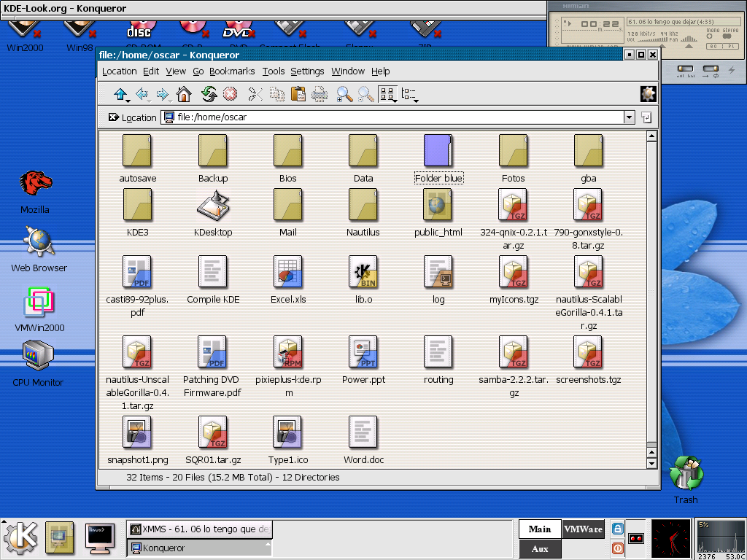
Task: Open the Settings menu
Action: click(x=307, y=71)
